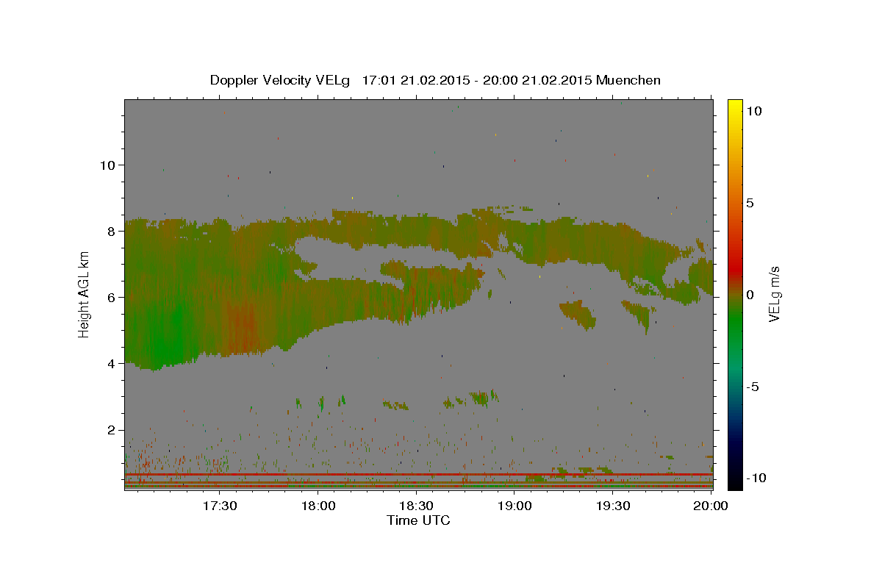The height and width of the screenshot is (588, 882).
Task: Click the colorbar value label -5
Action: tap(753, 387)
